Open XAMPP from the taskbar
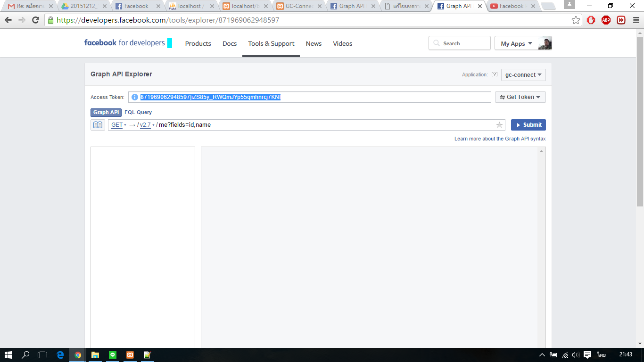The height and width of the screenshot is (362, 644). point(130,355)
